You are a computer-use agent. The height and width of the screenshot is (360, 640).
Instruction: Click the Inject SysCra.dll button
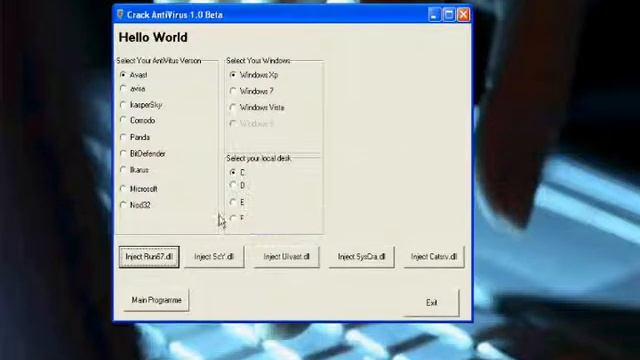tap(361, 257)
